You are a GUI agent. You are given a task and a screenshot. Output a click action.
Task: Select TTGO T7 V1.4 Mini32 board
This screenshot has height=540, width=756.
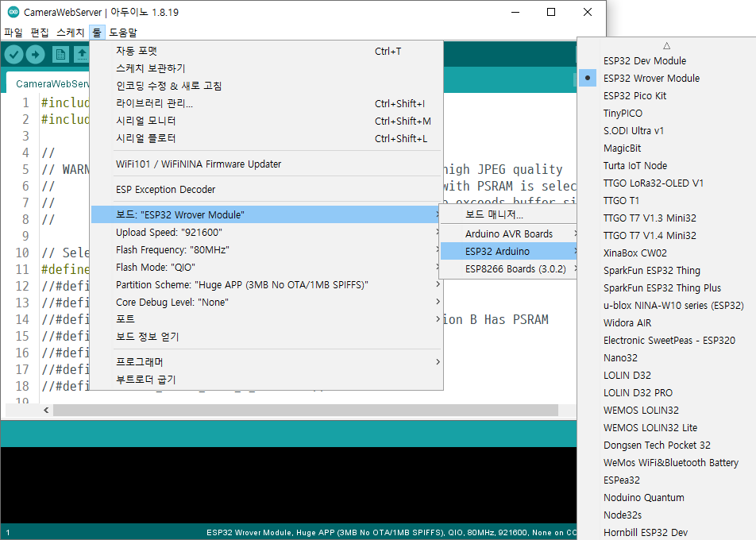pos(666,235)
